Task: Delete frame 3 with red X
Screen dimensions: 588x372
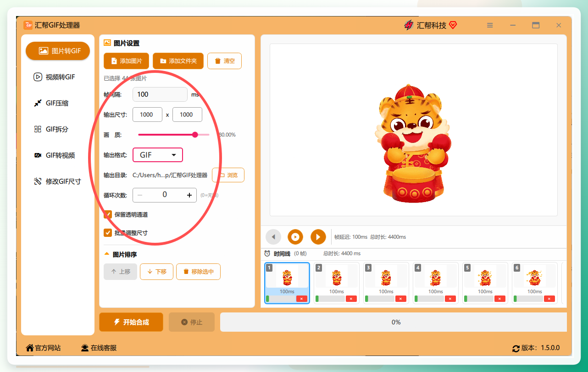Action: (401, 299)
